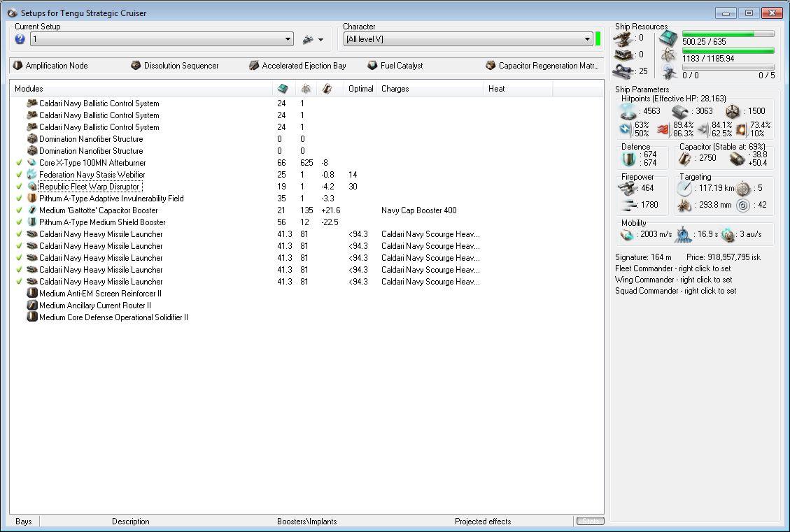The image size is (790, 532).
Task: Click Squad Commander right click to set line
Action: 676,290
